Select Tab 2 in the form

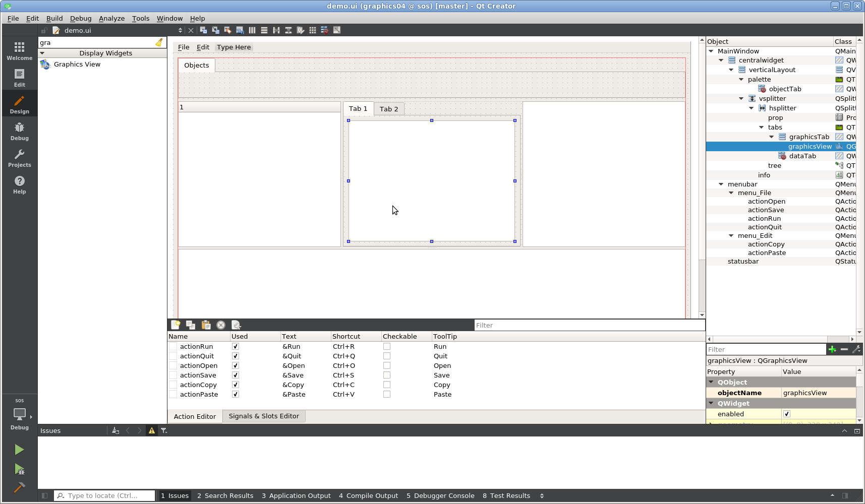tap(389, 109)
